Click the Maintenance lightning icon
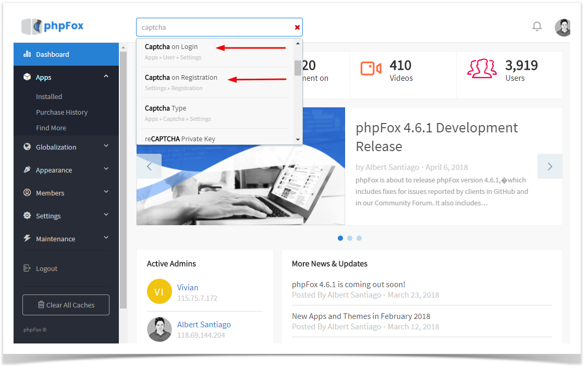This screenshot has width=588, height=369. tap(27, 238)
